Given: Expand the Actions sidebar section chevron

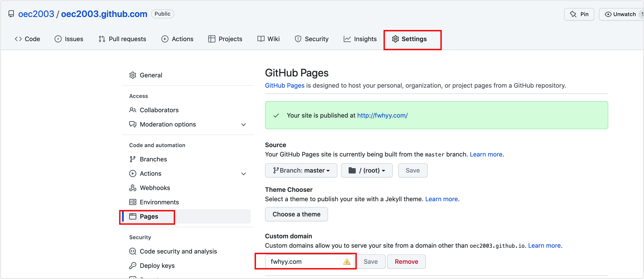Looking at the screenshot, I should (x=243, y=173).
